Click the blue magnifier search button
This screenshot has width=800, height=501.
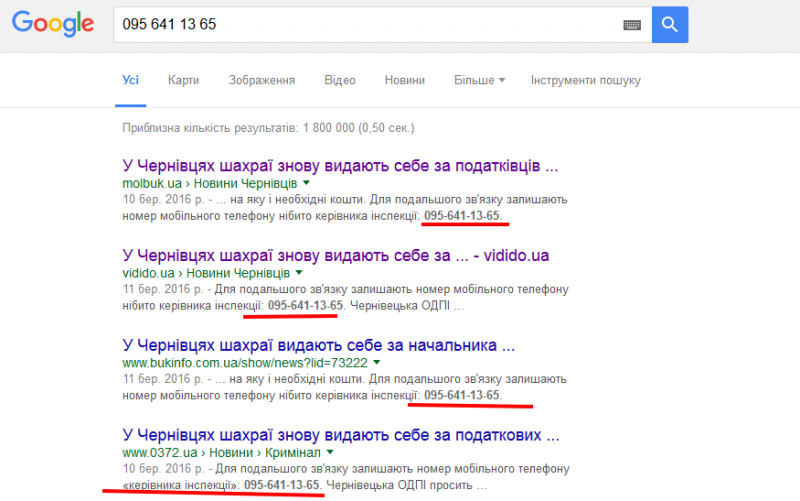pyautogui.click(x=670, y=24)
